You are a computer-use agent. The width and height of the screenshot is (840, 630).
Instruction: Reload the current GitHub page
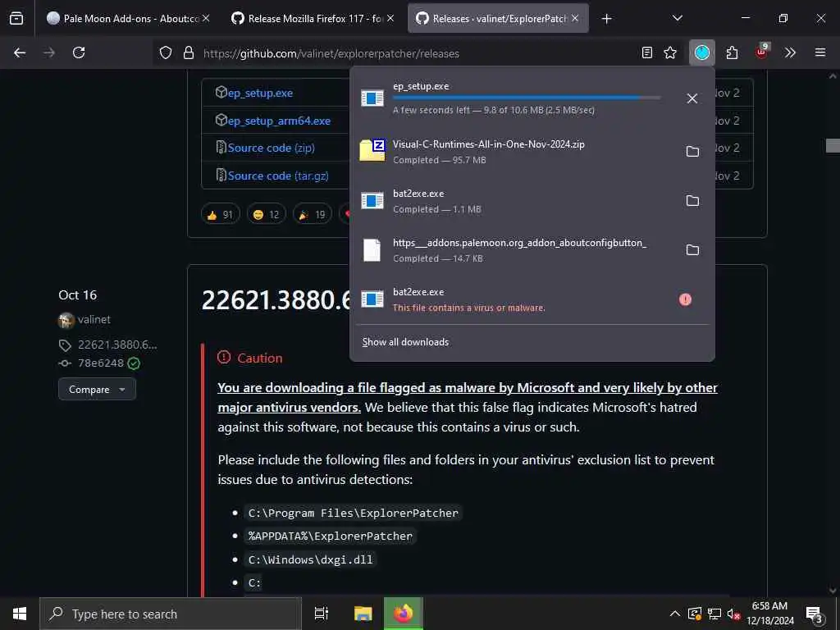tap(79, 52)
